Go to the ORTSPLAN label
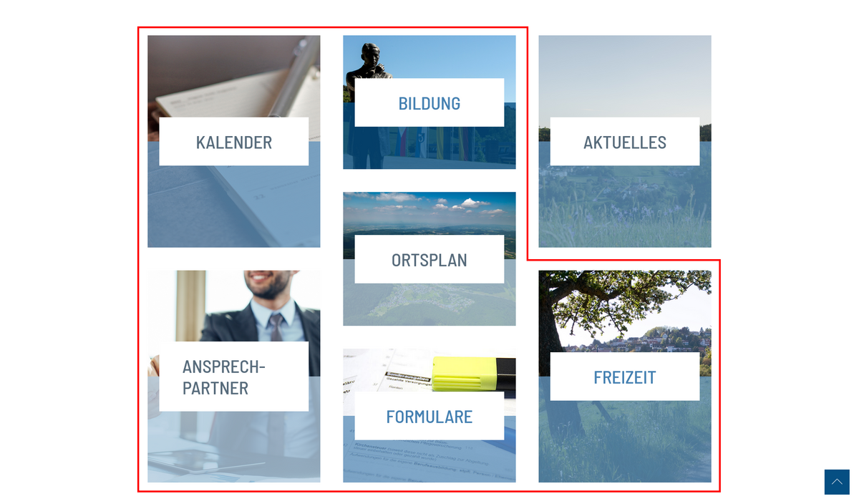This screenshot has width=859, height=504. click(x=429, y=259)
